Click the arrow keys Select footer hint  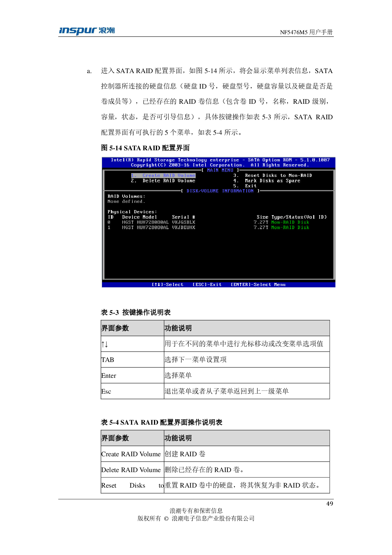pos(168,285)
